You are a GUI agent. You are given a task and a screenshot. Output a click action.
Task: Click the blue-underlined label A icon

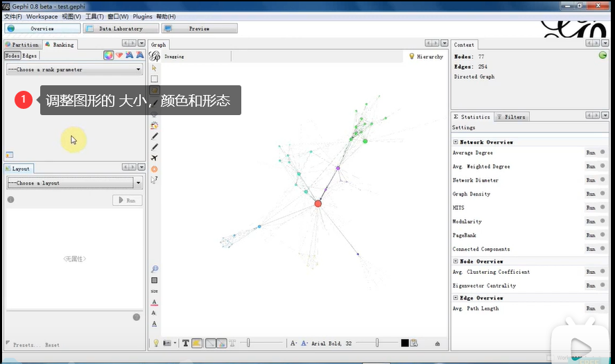pos(154,324)
